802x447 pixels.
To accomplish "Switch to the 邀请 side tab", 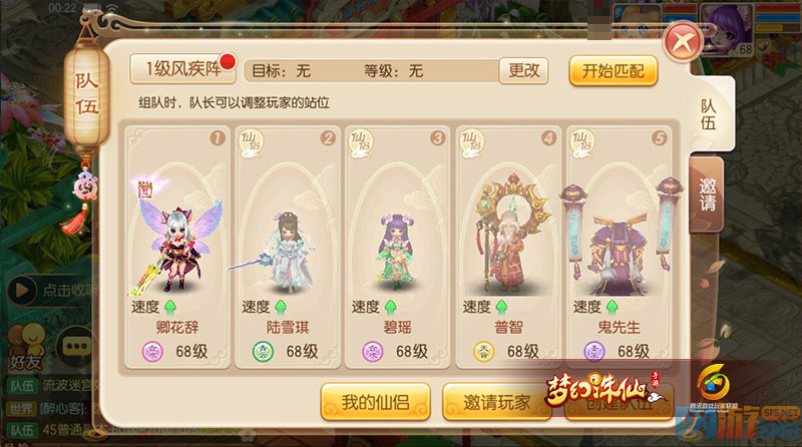I will (x=707, y=194).
